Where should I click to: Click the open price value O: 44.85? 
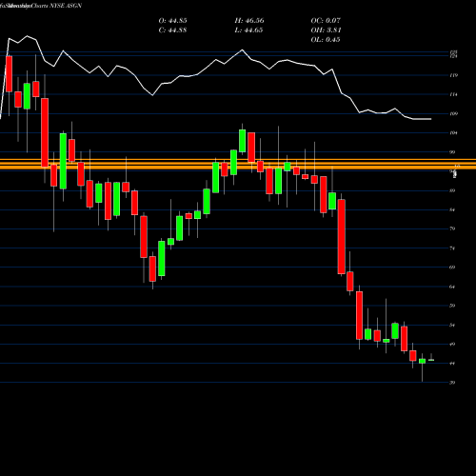tap(172, 21)
